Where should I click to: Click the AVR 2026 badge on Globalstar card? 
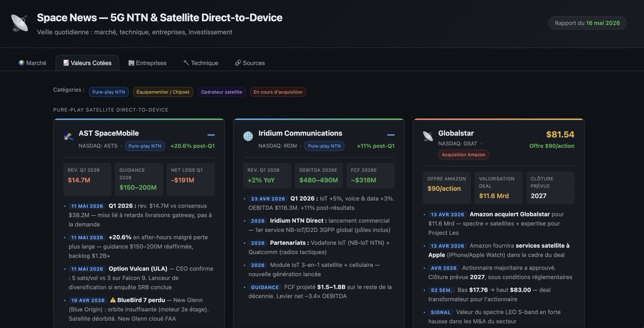pyautogui.click(x=443, y=268)
